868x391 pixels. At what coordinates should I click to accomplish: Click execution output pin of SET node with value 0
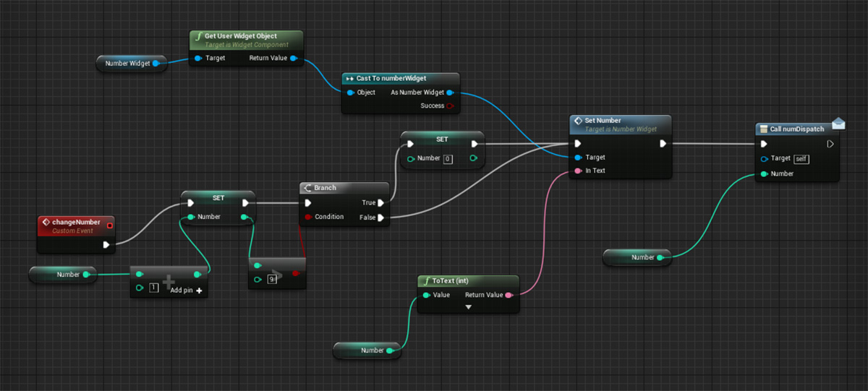pos(475,144)
